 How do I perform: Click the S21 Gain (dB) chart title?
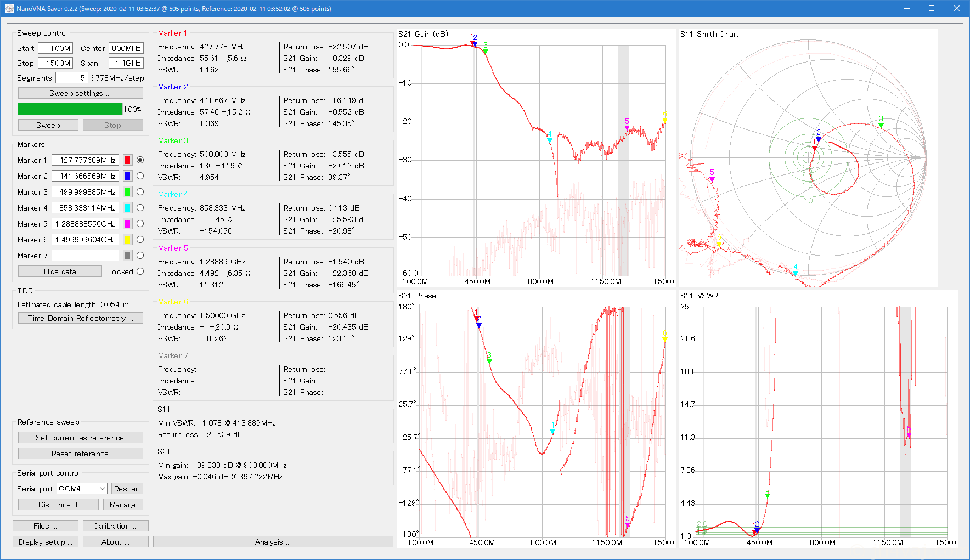click(x=423, y=34)
